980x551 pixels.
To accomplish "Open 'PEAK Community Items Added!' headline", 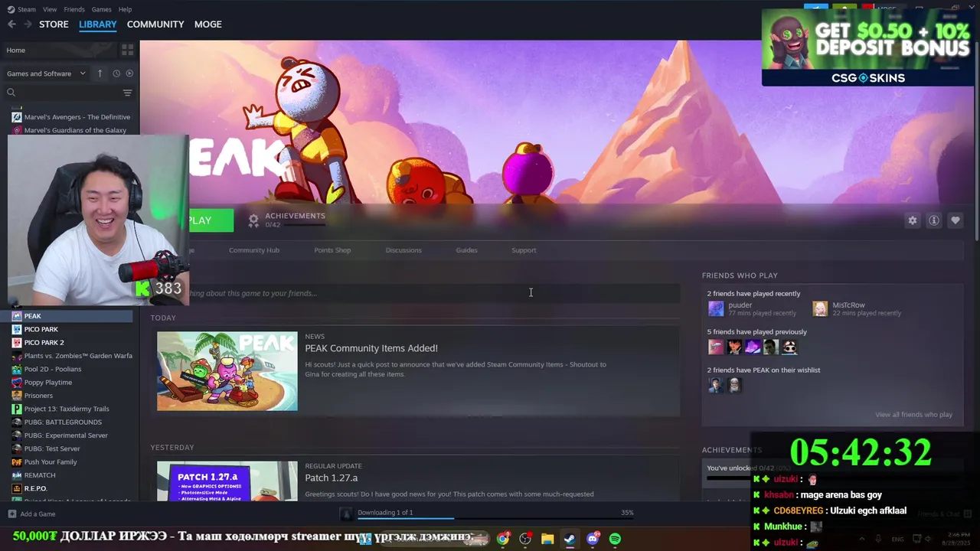I will [x=371, y=348].
